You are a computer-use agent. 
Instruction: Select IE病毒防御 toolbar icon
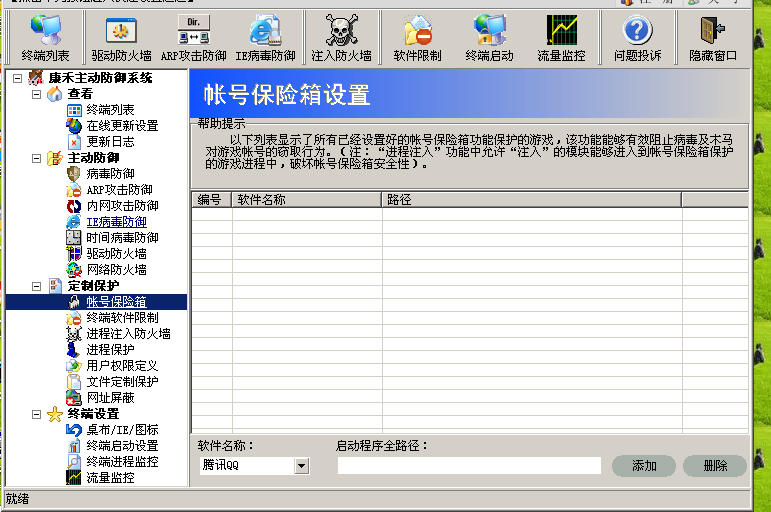264,38
